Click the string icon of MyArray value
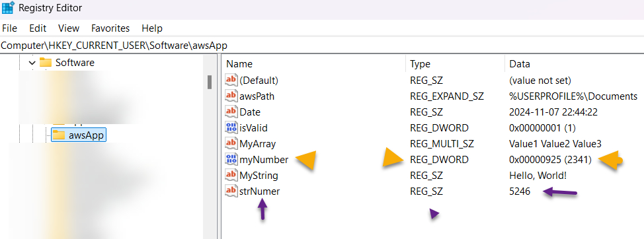Screen dimensions: 644x239 click(231, 143)
